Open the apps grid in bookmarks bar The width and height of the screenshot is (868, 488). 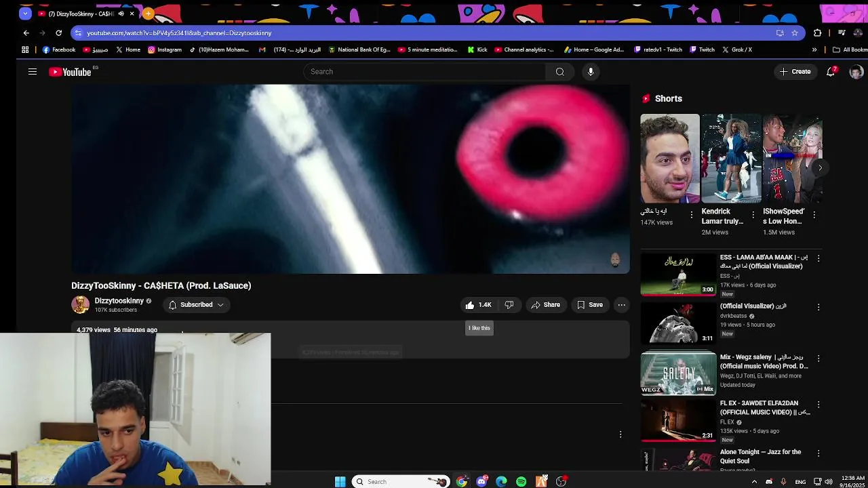coord(25,49)
